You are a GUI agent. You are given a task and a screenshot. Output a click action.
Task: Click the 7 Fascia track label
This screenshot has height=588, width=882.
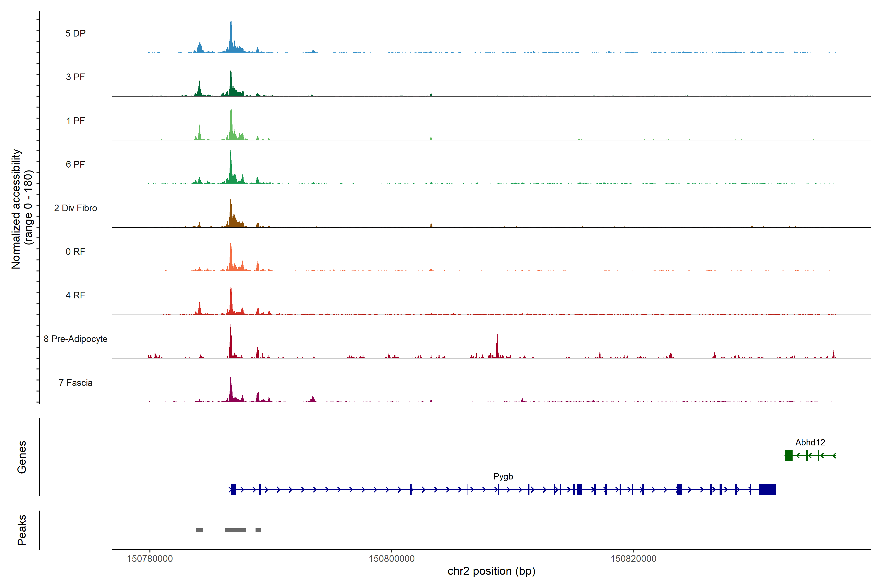coord(75,382)
